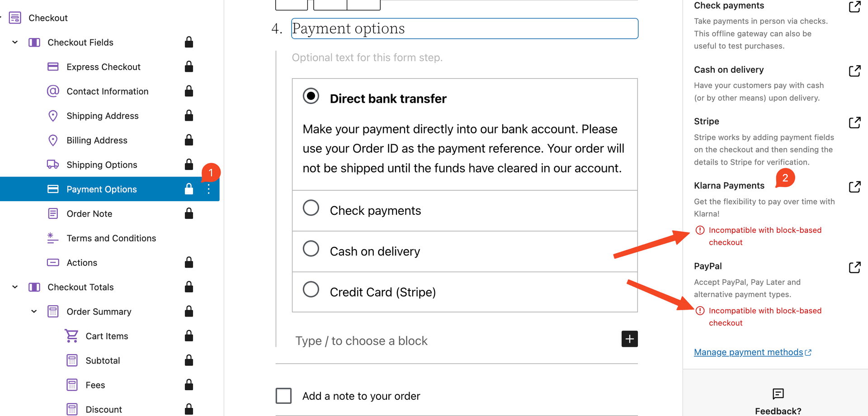The height and width of the screenshot is (416, 868).
Task: Collapse the Order Summary section
Action: [x=33, y=311]
